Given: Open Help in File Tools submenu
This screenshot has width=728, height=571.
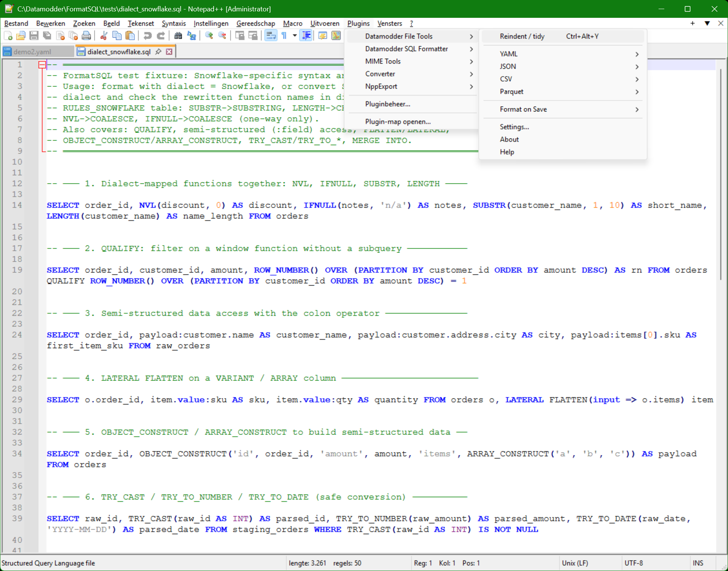Looking at the screenshot, I should pyautogui.click(x=563, y=152).
